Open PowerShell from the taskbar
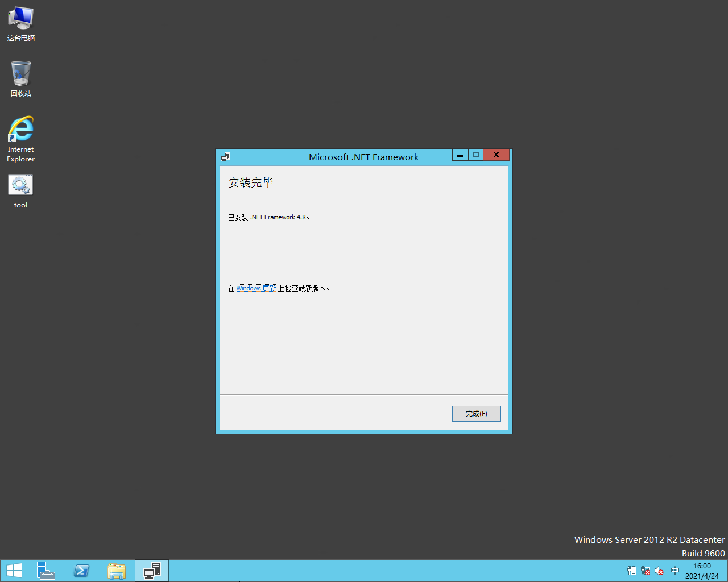This screenshot has width=728, height=582. [81, 571]
